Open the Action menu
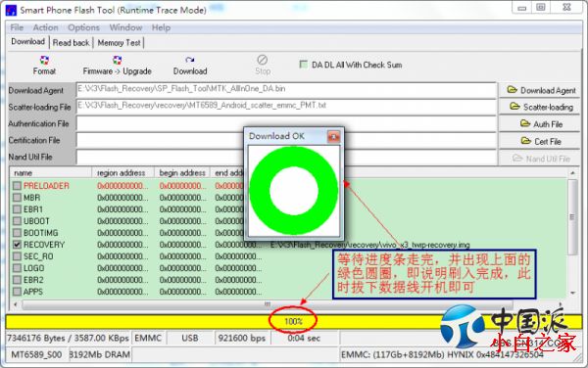This screenshot has height=368, width=588. (x=45, y=27)
